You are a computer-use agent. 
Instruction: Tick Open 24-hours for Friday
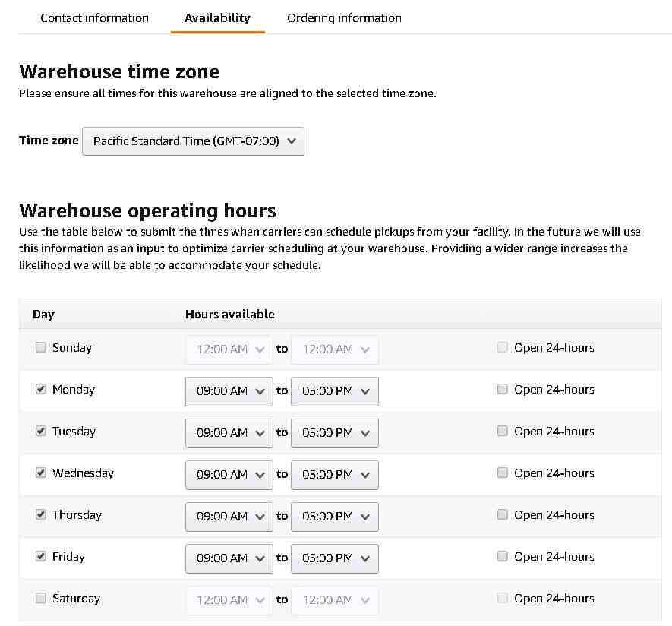coord(502,556)
